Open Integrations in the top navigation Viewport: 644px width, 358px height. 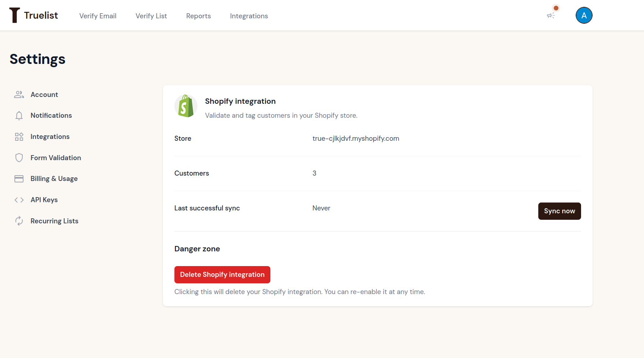click(249, 16)
